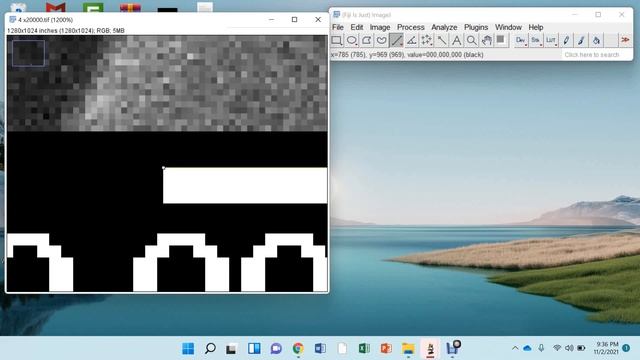Select the Multi-point tool
Viewport: 640px width, 360px height.
pyautogui.click(x=427, y=40)
